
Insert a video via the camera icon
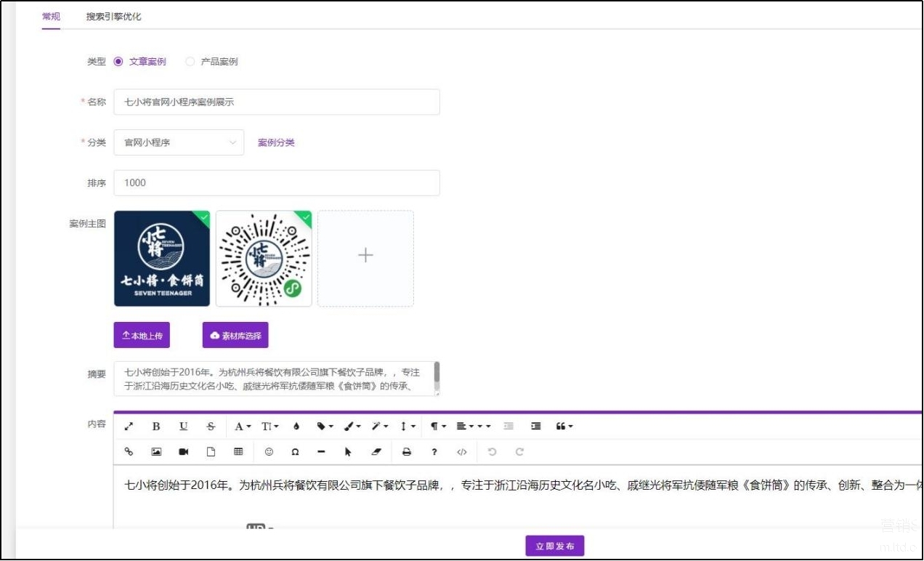(x=184, y=452)
